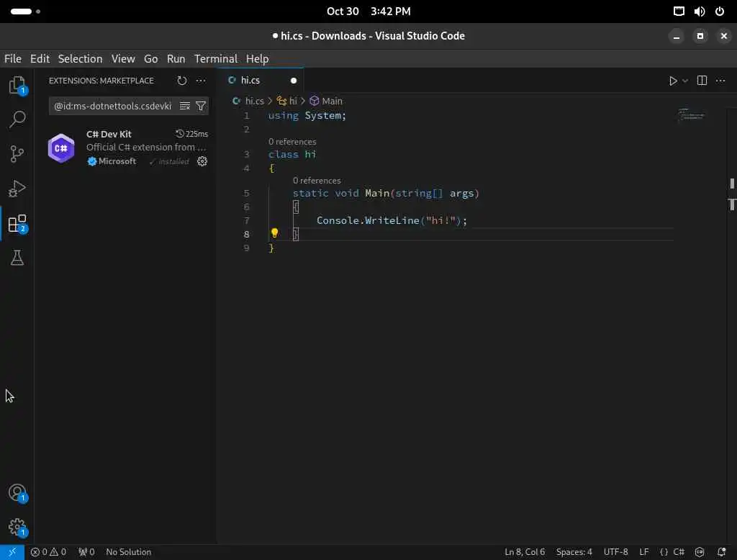The image size is (737, 560).
Task: Clear the Extensions search results
Action: pyautogui.click(x=185, y=106)
